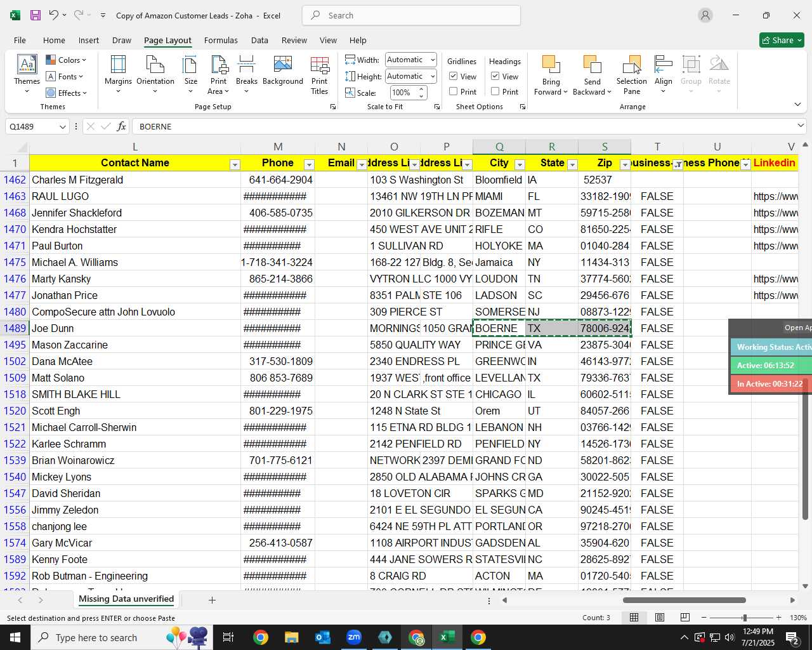Viewport: 812px width, 650px height.
Task: Open the Colors theme dropdown
Action: [x=66, y=60]
